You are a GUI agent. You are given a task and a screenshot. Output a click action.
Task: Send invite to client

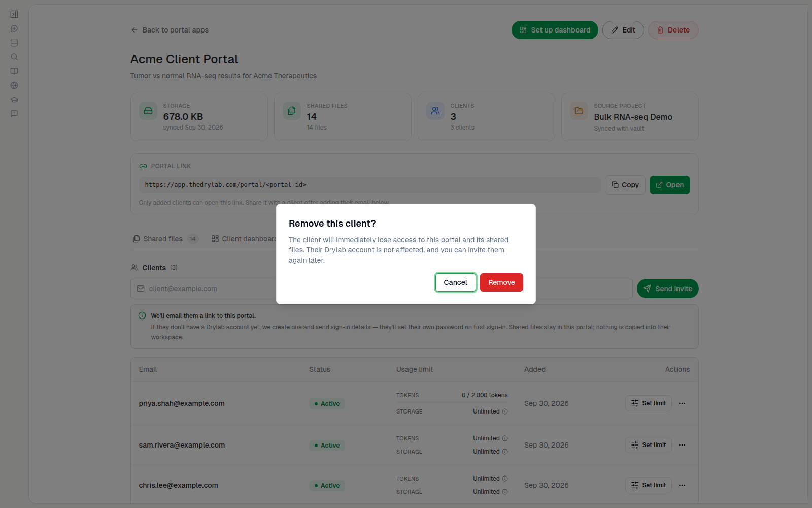click(668, 289)
